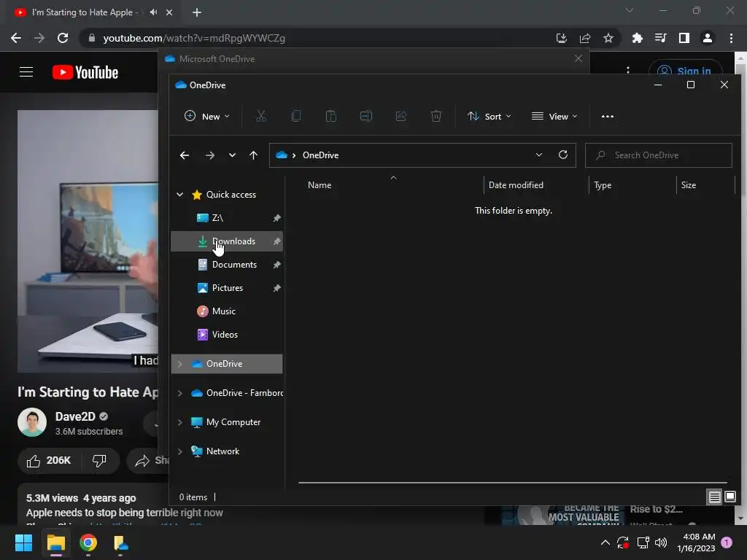Open Videos folder in sidebar
Viewport: 747px width, 560px height.
click(x=227, y=334)
